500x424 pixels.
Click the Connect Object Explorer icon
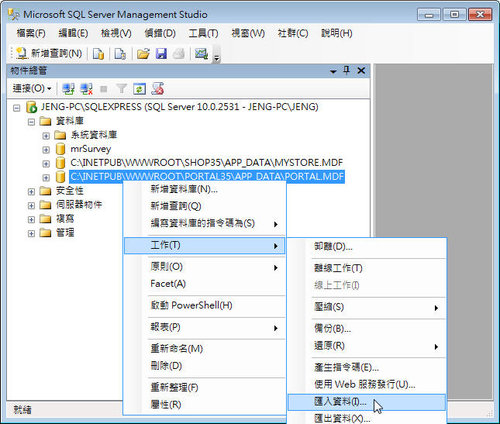click(68, 89)
